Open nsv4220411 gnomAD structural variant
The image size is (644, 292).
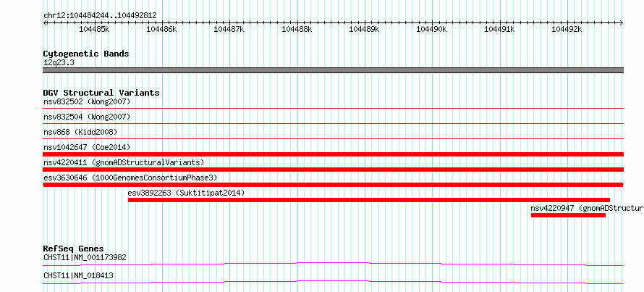[124, 162]
